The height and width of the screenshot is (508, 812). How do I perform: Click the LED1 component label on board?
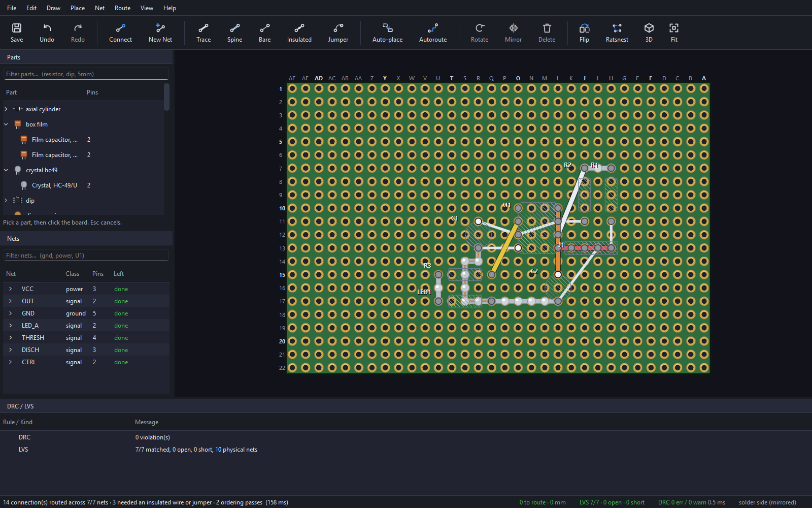[x=424, y=292]
